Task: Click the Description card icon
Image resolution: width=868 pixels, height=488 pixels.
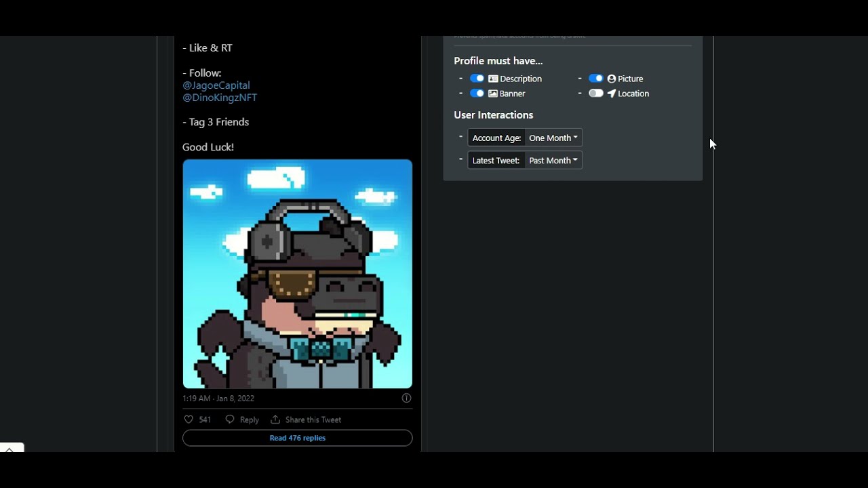Action: (493, 79)
